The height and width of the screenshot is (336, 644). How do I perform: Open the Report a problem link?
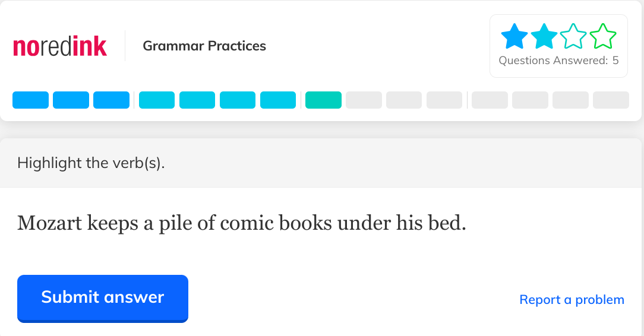572,300
